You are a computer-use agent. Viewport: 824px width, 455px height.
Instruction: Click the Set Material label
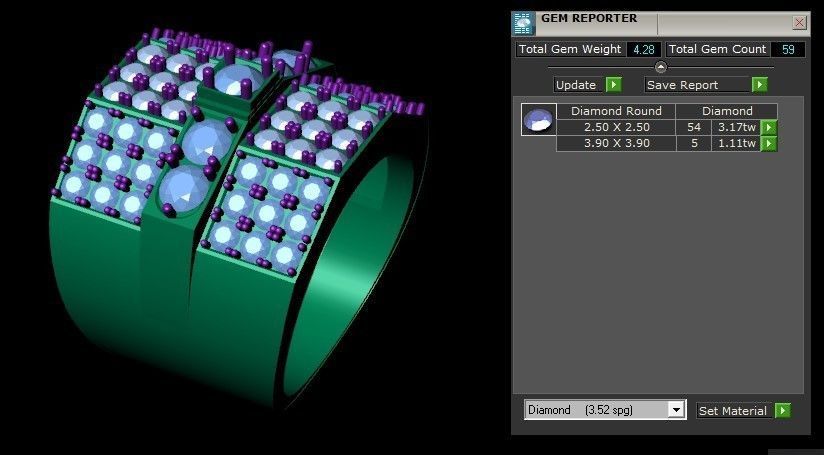tap(733, 411)
